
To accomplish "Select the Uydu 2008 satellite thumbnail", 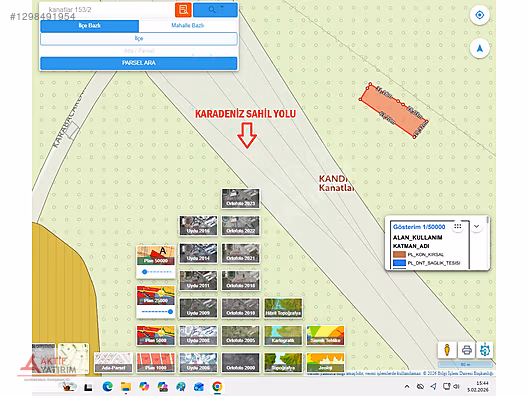I will (x=198, y=335).
